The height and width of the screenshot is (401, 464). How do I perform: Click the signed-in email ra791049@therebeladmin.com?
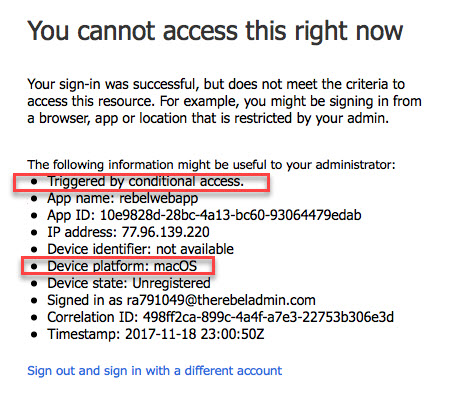click(x=221, y=300)
